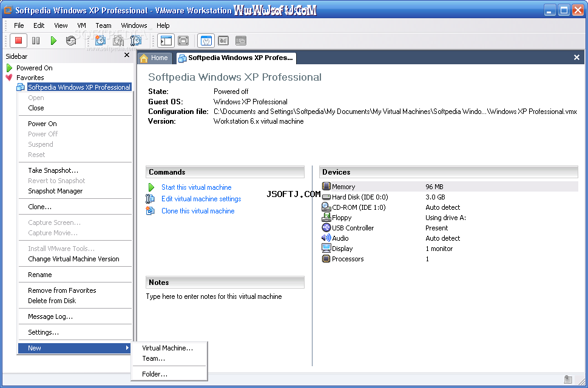
Task: Click the green play icon under Commands
Action: [x=151, y=187]
